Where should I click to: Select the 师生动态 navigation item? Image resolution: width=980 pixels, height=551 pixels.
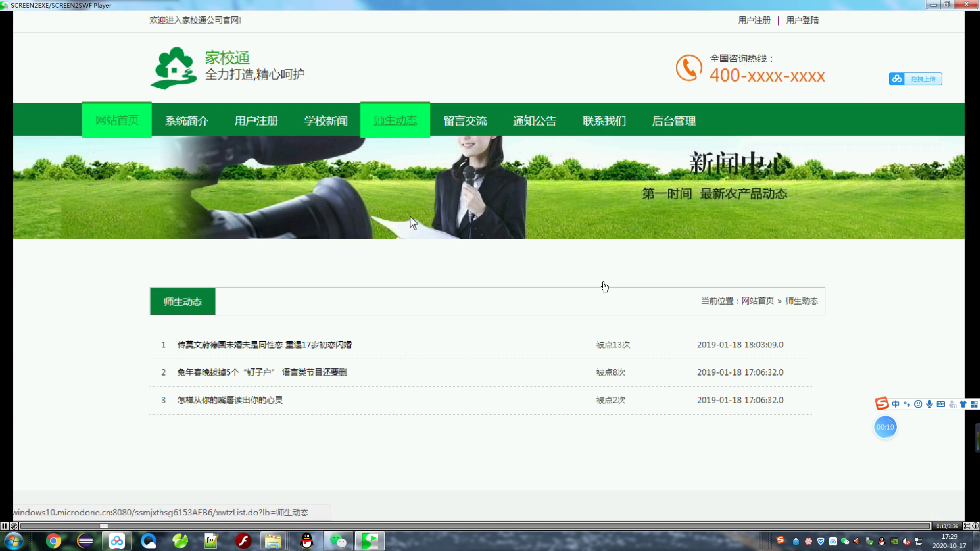tap(395, 120)
